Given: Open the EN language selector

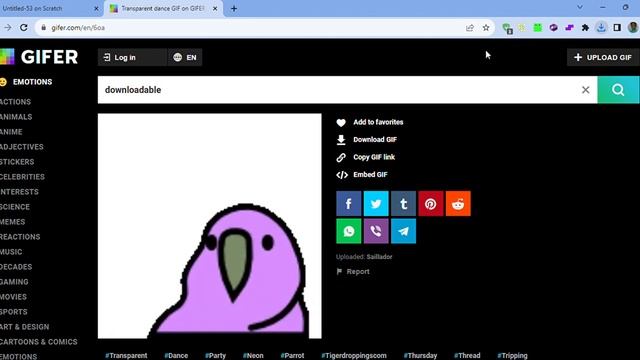Looking at the screenshot, I should [x=184, y=57].
